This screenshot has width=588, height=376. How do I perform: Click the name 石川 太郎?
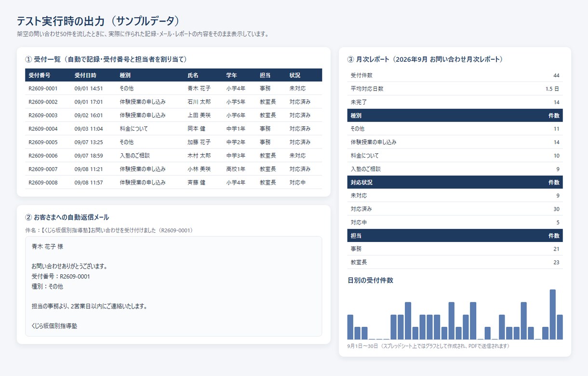tap(199, 102)
